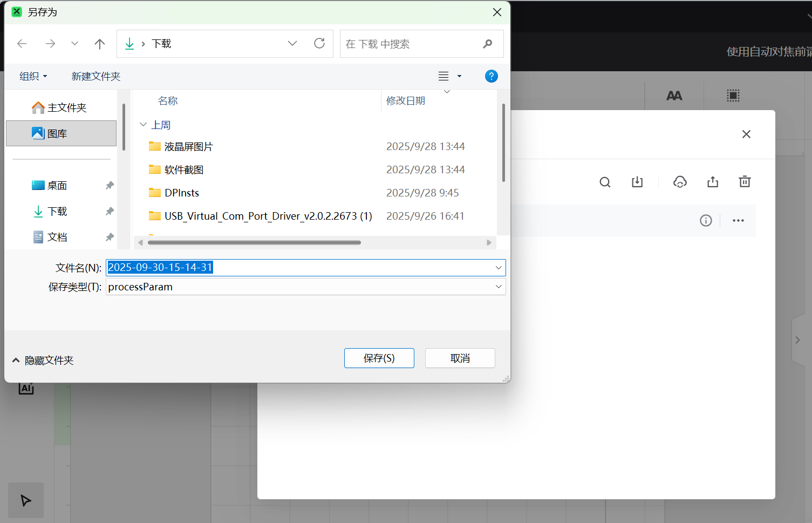Screen dimensions: 812x523
Task: Open the help question mark icon
Action: click(x=491, y=76)
